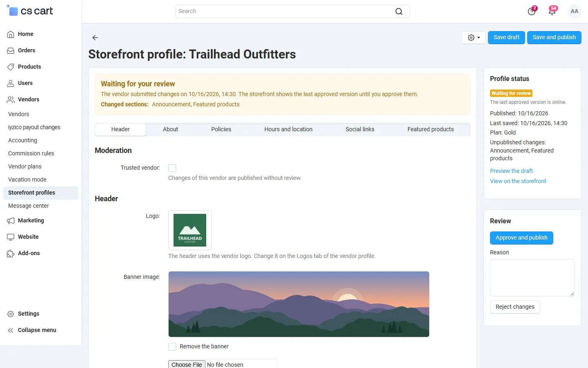The image size is (588, 368).
Task: Click the Choose File button
Action: [187, 364]
